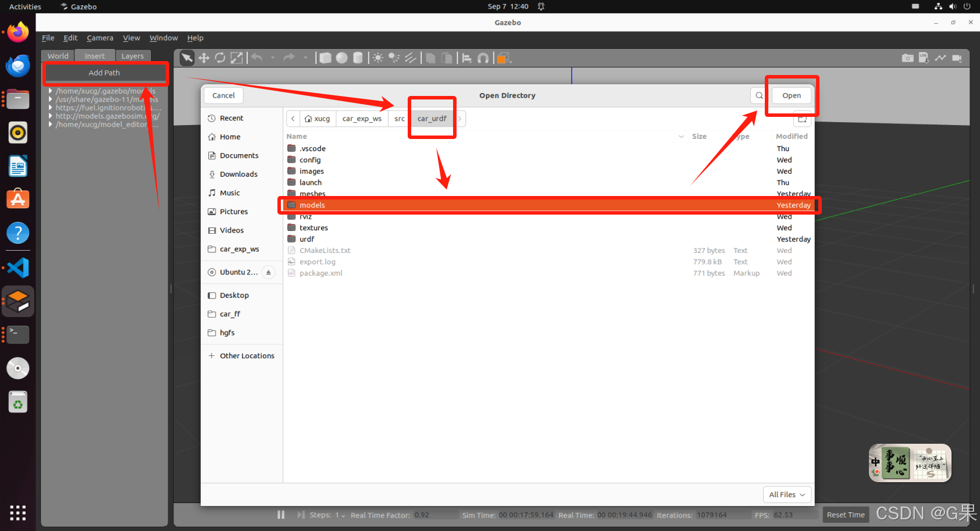
Task: Pause the simulation
Action: tap(281, 515)
